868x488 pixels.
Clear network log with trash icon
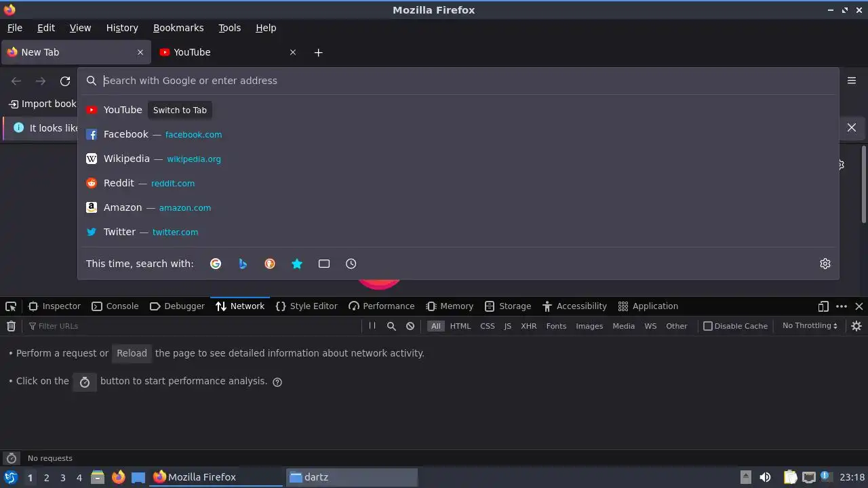point(11,326)
